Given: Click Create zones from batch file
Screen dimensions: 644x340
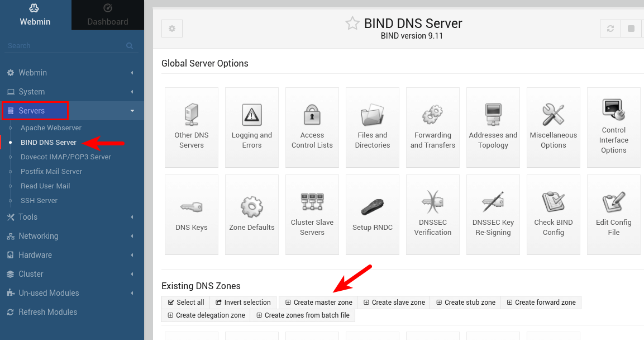Looking at the screenshot, I should (x=302, y=315).
